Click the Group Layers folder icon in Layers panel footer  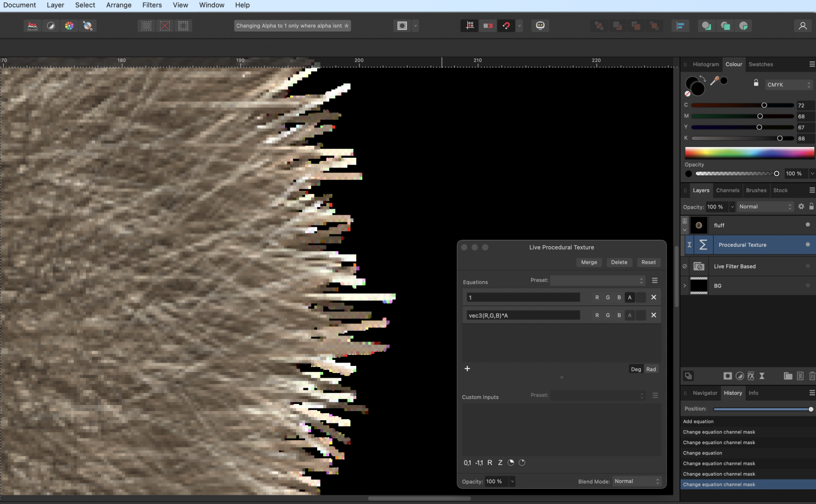788,376
